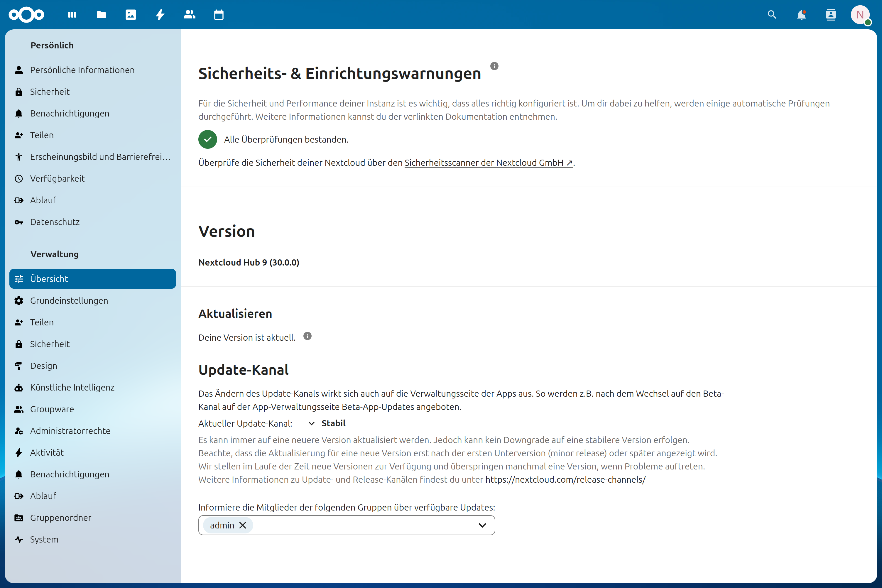Viewport: 882px width, 588px height.
Task: Open Erscheinungsbild und Barrierefreiheit settings
Action: click(93, 157)
